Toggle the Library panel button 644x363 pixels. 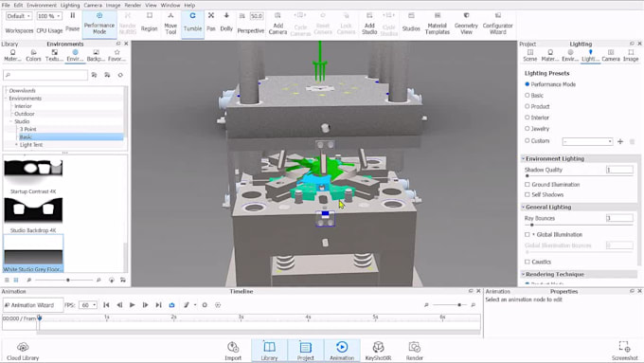point(269,351)
